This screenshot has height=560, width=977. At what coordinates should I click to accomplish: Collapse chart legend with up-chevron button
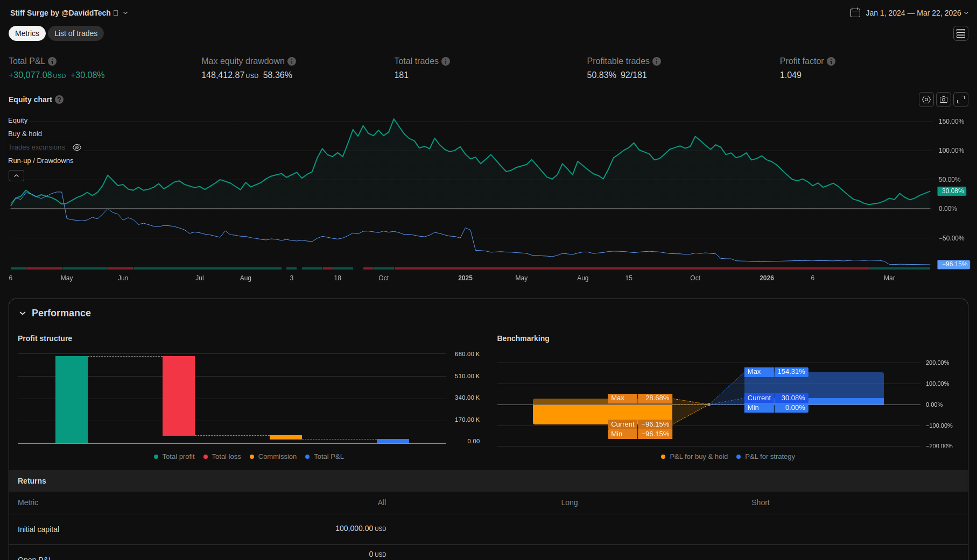click(16, 176)
